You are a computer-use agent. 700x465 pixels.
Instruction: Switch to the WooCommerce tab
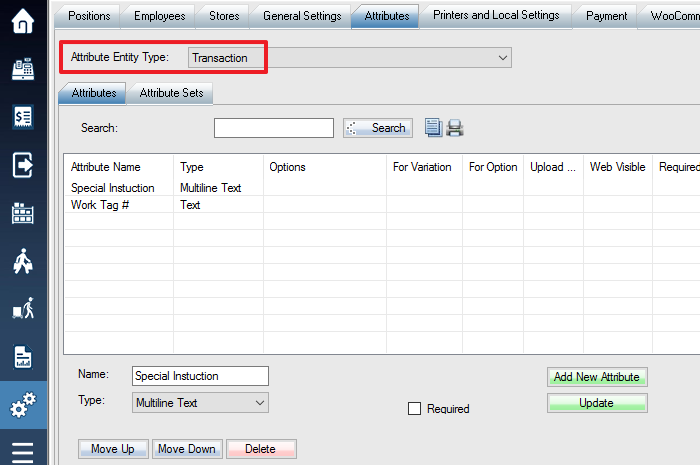click(670, 16)
